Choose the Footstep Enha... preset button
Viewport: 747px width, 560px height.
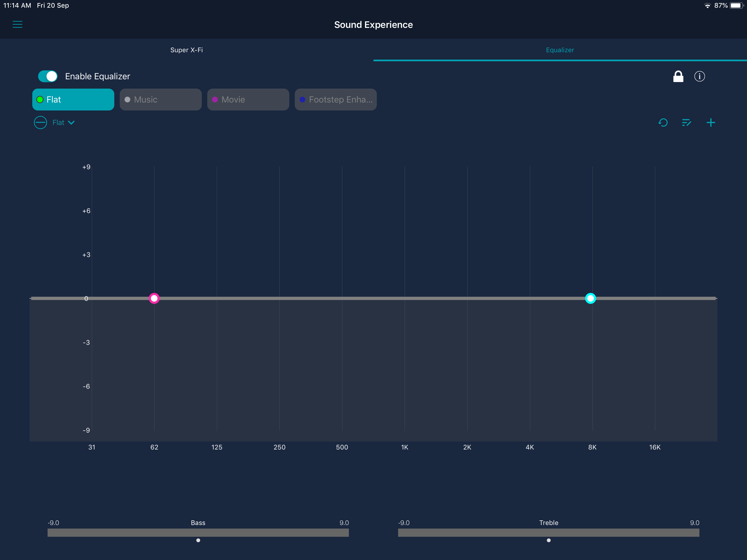(x=336, y=100)
